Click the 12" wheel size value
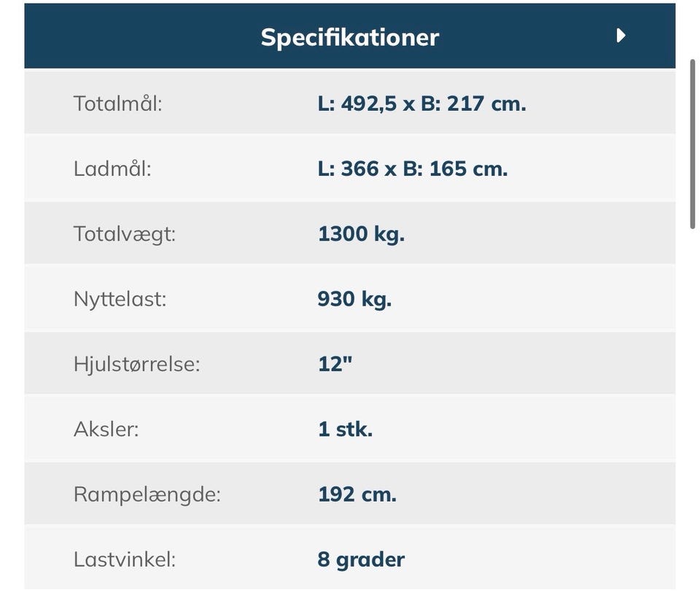Viewport: 700px width, 598px height. [x=335, y=364]
